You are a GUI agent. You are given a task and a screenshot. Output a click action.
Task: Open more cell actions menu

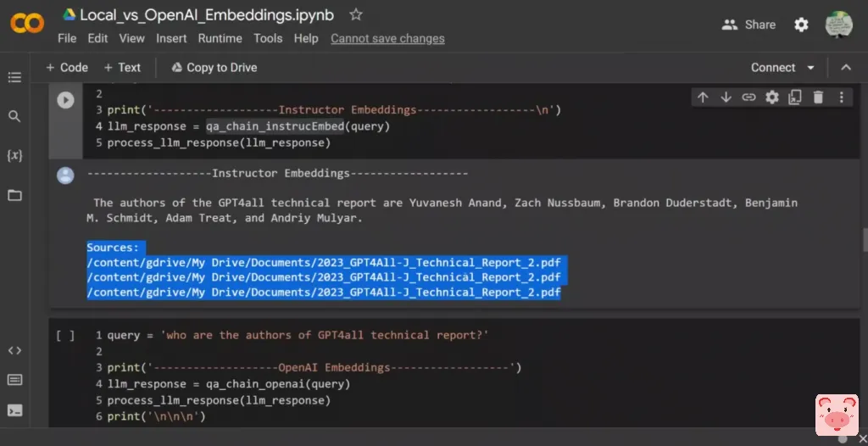(841, 98)
